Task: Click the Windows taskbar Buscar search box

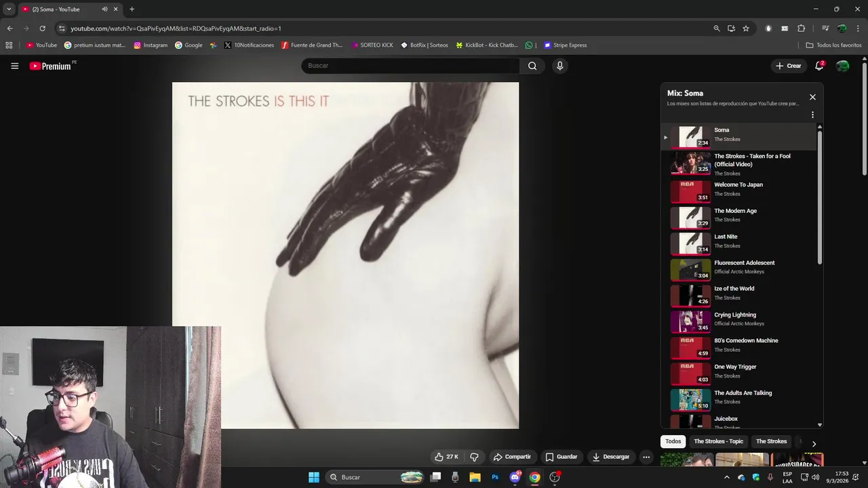Action: pyautogui.click(x=376, y=477)
